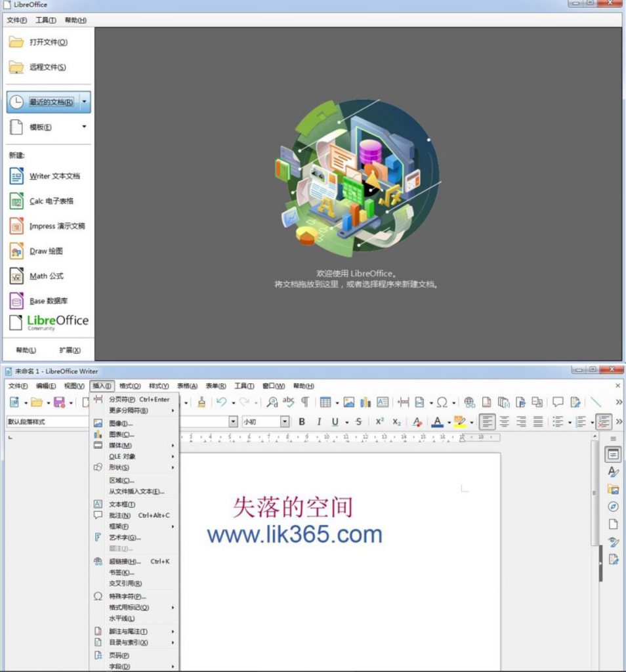
Task: Expand the 模板 dropdown arrow
Action: (x=84, y=127)
